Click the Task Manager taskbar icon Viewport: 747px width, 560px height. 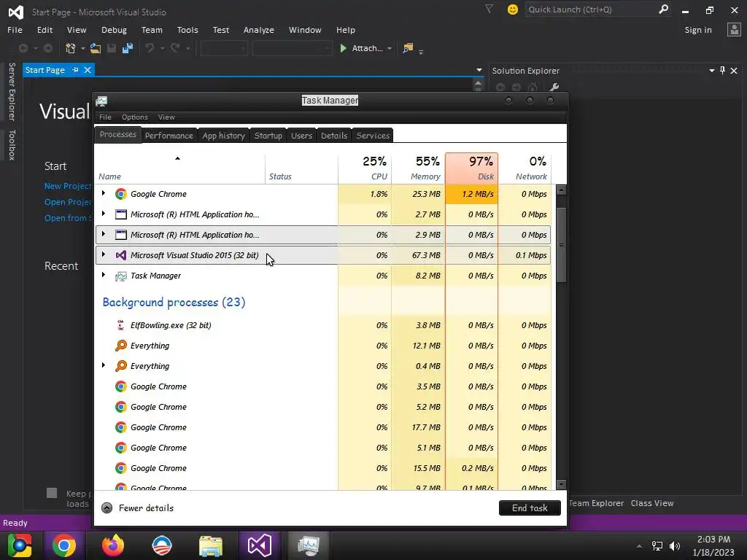[x=309, y=545]
